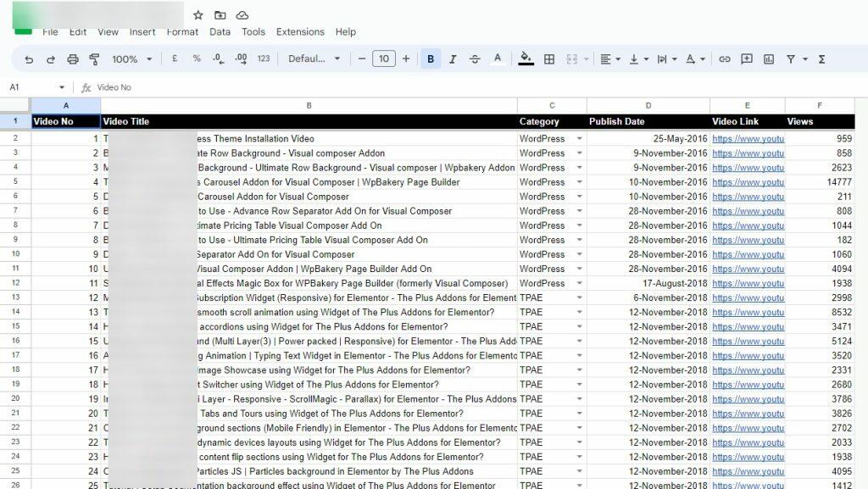Click the Insert chart icon
This screenshot has height=489, width=868.
(x=769, y=59)
